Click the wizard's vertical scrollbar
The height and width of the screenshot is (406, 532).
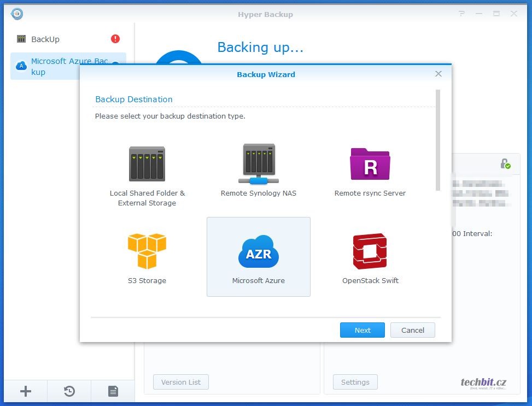[x=438, y=141]
